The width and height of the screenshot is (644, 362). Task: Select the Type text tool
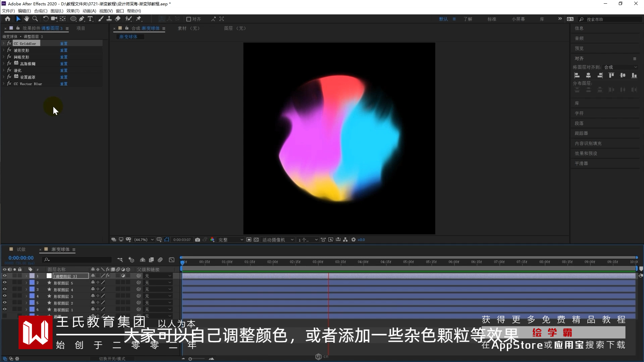(x=90, y=19)
